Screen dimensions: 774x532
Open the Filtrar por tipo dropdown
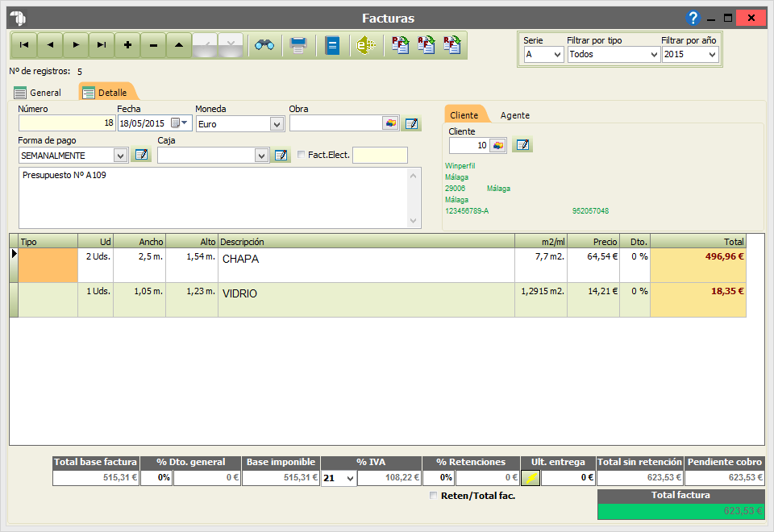coord(654,54)
